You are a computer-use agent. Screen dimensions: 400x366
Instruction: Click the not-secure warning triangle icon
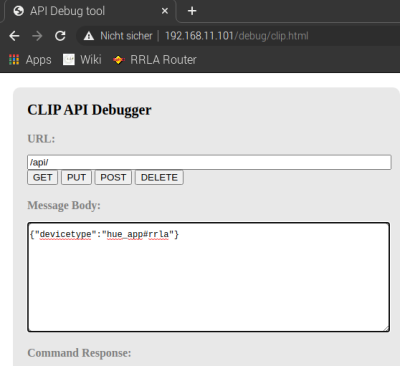pyautogui.click(x=89, y=36)
